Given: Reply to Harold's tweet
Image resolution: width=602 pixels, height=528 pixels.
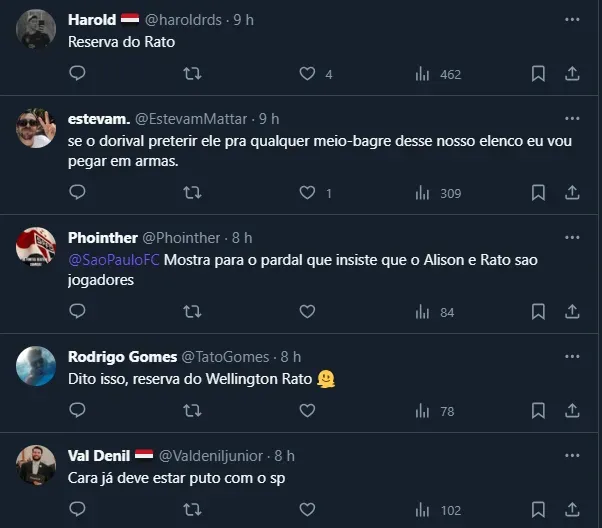Looking at the screenshot, I should tap(78, 73).
